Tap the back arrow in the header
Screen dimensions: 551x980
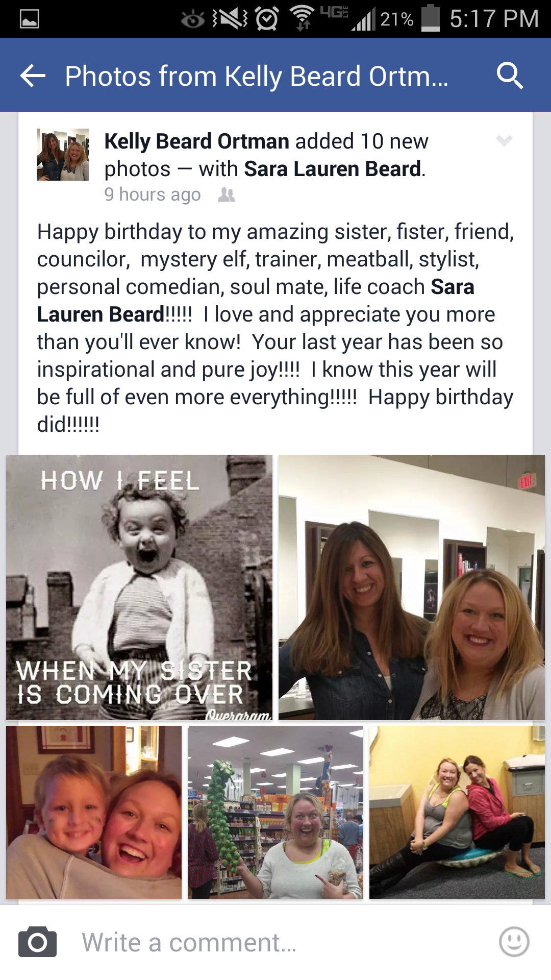33,76
